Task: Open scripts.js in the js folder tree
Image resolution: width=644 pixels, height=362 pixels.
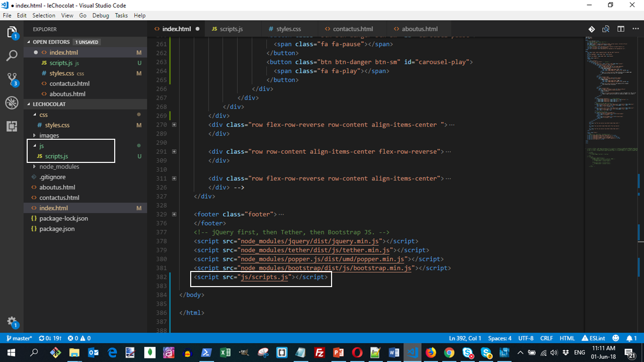Action: pos(56,156)
